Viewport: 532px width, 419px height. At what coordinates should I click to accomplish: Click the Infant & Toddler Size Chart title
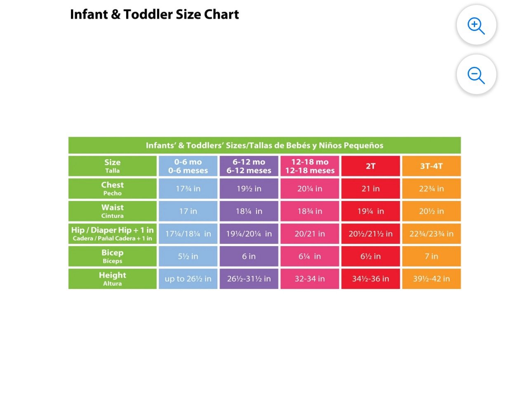(154, 14)
